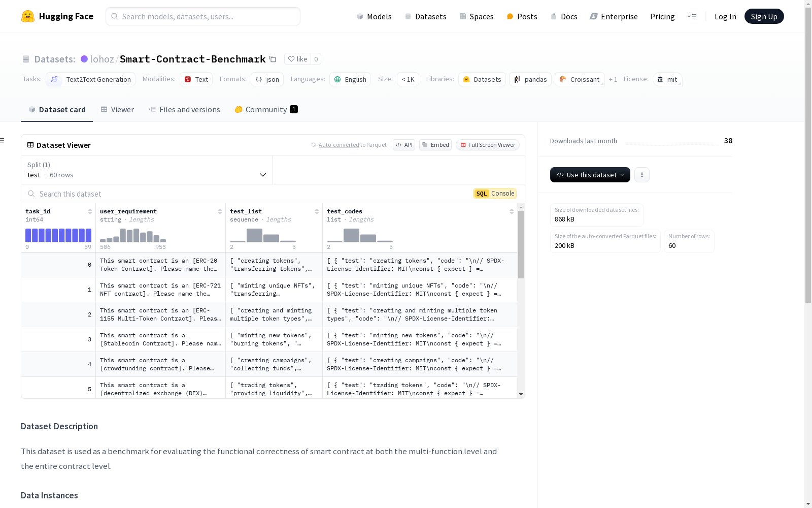The image size is (812, 508).
Task: Click the Sign Up button
Action: 764,16
